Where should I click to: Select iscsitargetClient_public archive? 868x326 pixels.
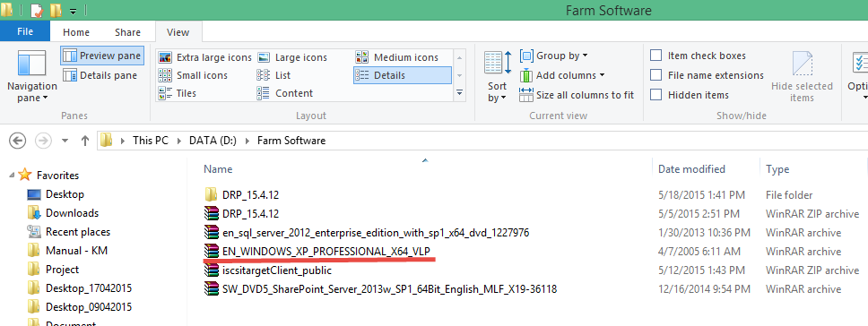point(277,270)
